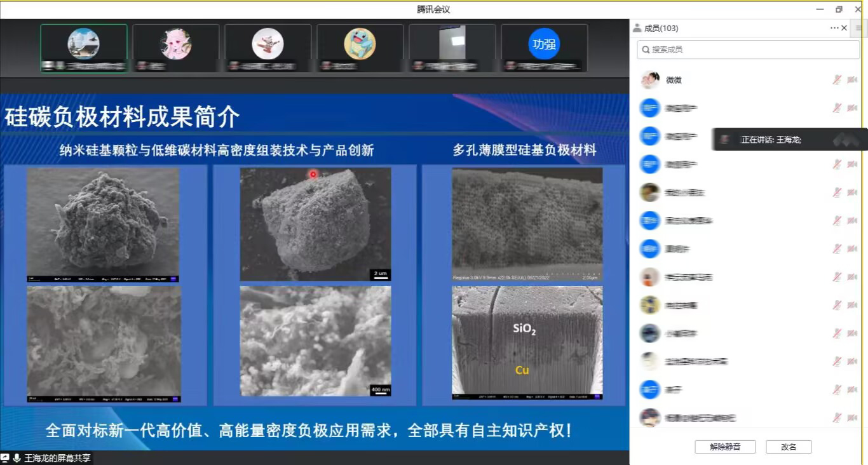The width and height of the screenshot is (868, 465).
Task: Toggle microphone icon of the bottom-most listed member
Action: coord(837,417)
